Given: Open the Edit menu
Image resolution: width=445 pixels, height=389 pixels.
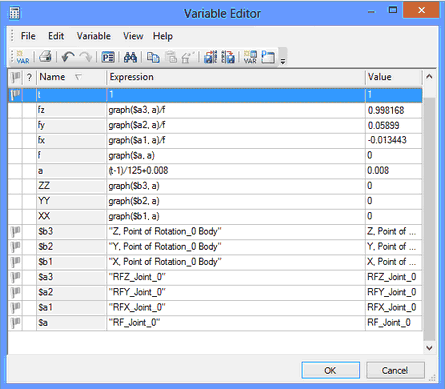Looking at the screenshot, I should [x=56, y=36].
